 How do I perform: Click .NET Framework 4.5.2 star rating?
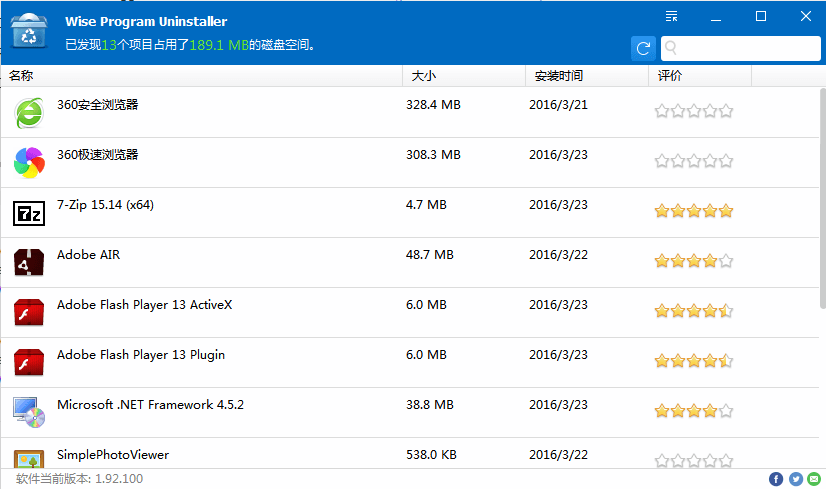694,410
